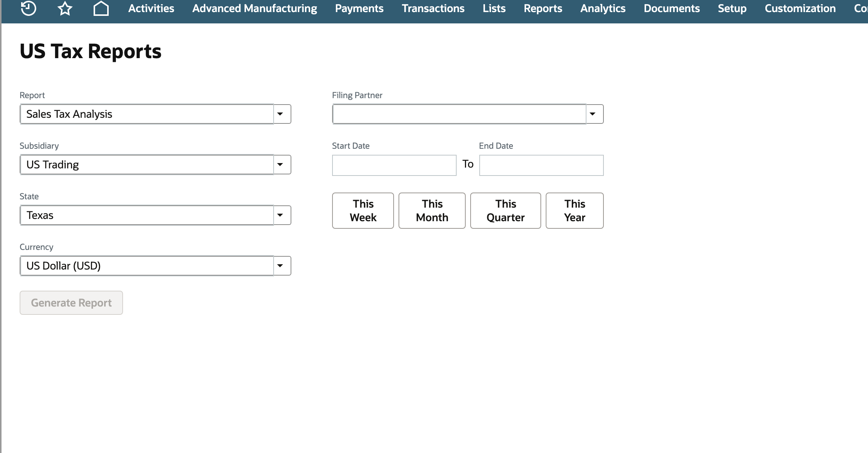Set range with This Quarter button
Image resolution: width=868 pixels, height=453 pixels.
(x=506, y=211)
